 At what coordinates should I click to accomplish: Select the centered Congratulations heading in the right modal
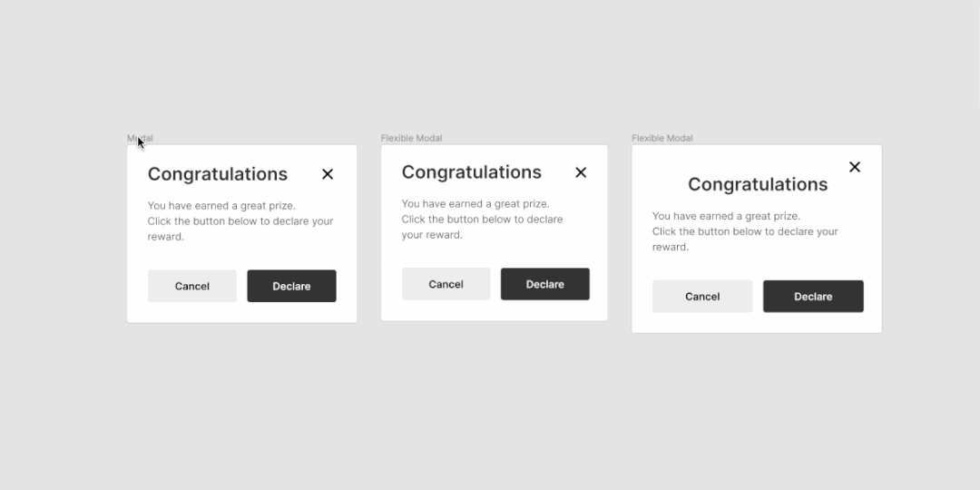coord(758,184)
